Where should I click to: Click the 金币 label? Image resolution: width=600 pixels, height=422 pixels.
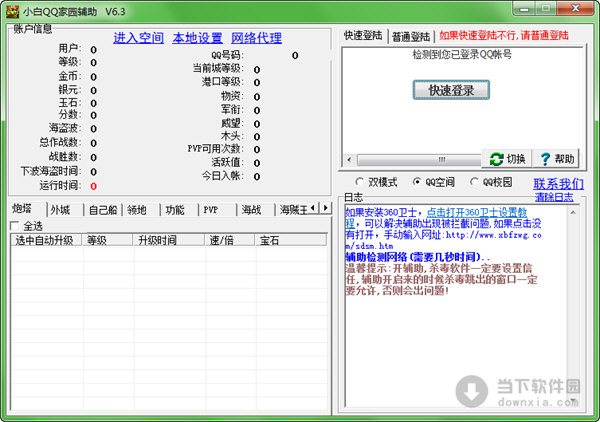70,76
